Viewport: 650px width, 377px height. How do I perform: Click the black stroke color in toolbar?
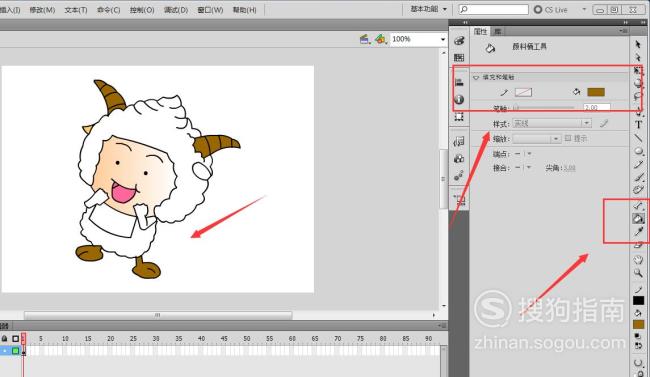pos(638,300)
